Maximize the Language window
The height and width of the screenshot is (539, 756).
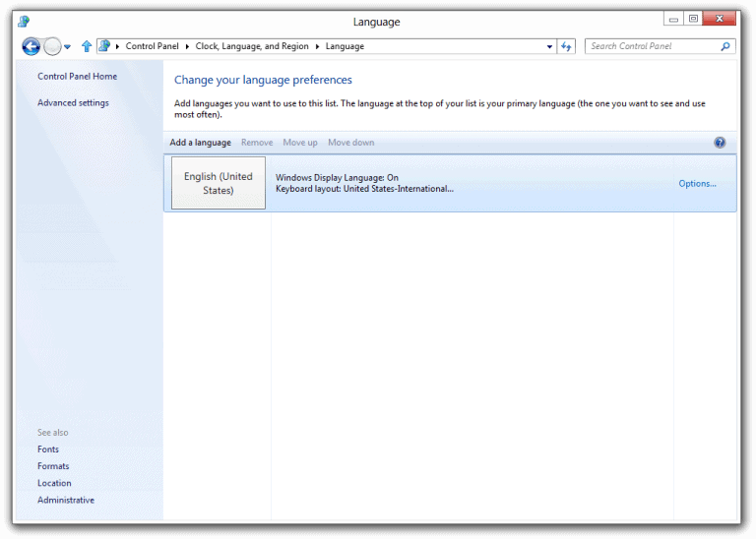pos(693,19)
